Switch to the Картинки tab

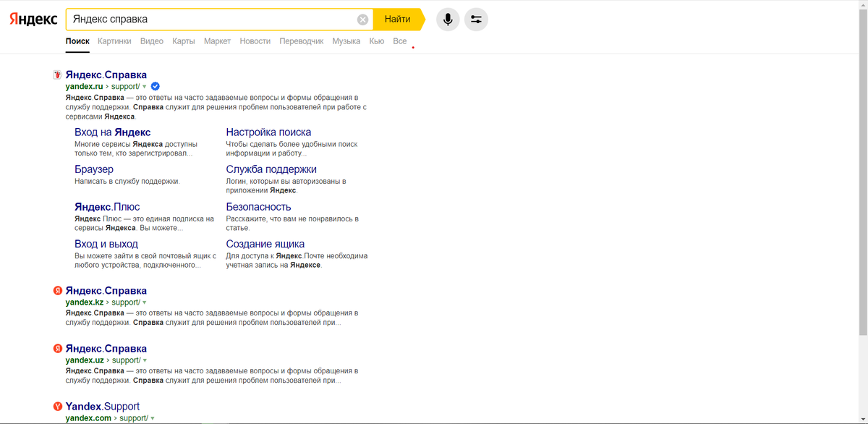(x=114, y=41)
